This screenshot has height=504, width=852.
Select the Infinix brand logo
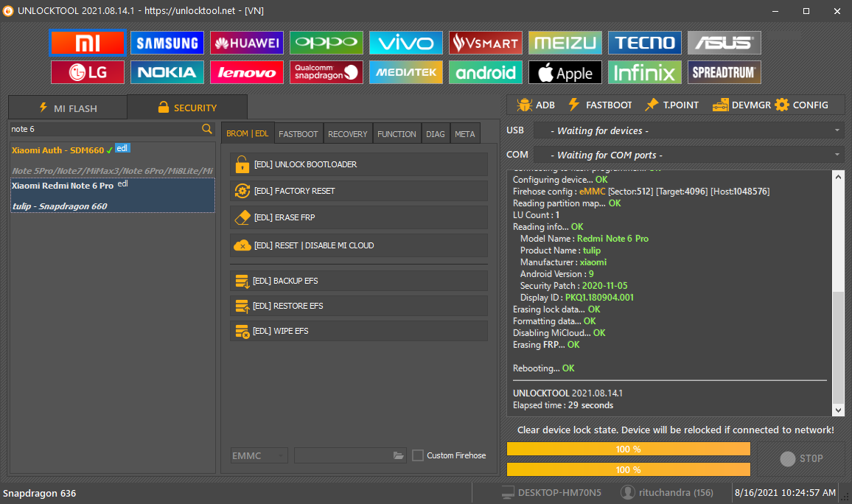(644, 72)
